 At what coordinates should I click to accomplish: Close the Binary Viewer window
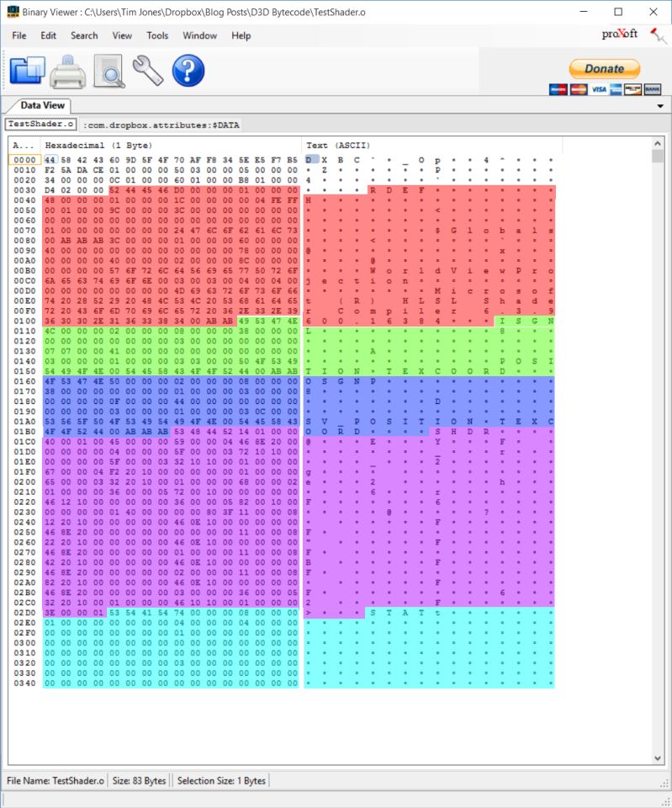[x=653, y=12]
